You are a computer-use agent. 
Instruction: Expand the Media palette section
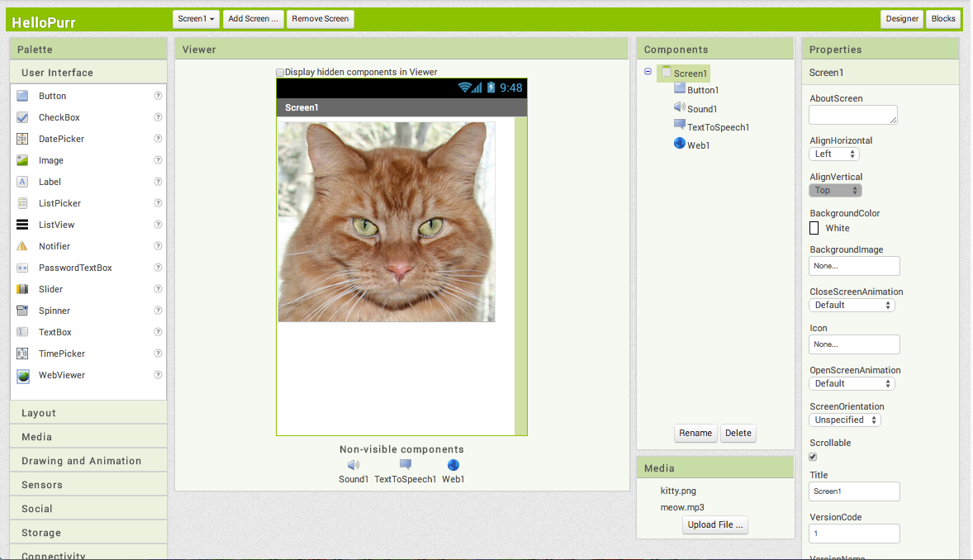tap(88, 437)
